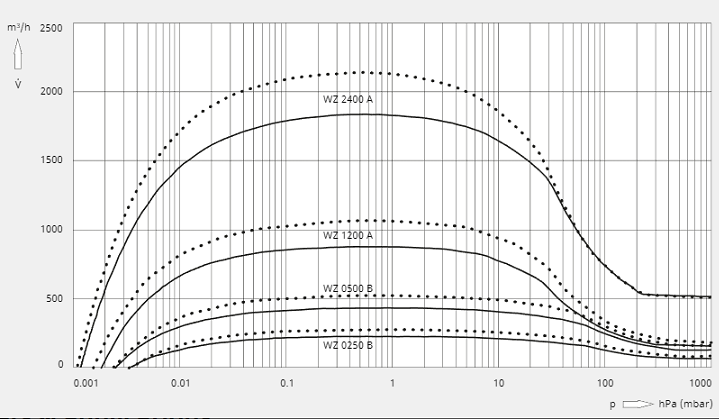Select the 0.01 pressure axis label
Viewport: 719px width, 419px height.
[x=180, y=383]
